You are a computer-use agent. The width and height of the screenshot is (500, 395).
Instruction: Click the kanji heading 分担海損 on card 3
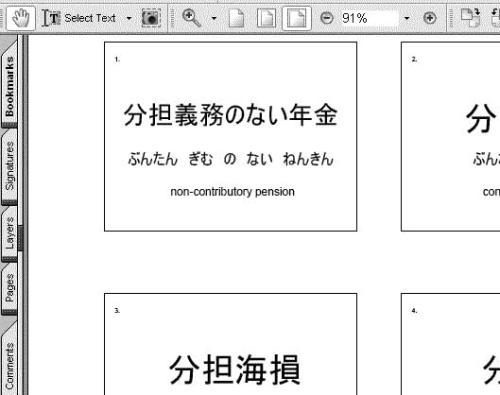point(235,370)
